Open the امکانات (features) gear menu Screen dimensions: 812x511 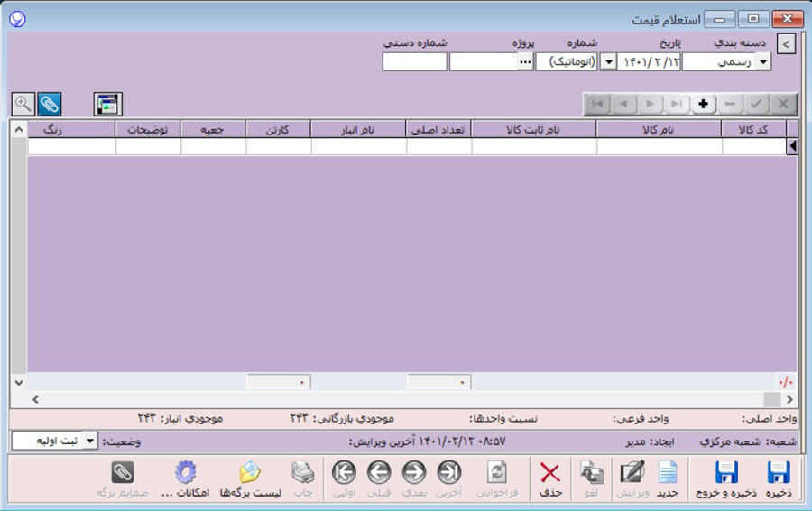[185, 479]
